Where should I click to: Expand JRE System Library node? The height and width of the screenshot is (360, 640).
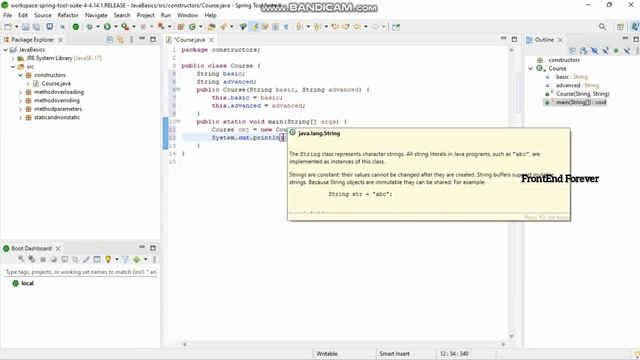[x=13, y=58]
